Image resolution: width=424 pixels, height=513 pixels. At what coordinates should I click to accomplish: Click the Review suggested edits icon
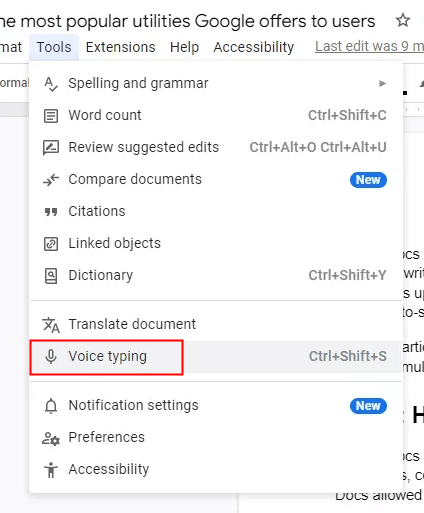pos(51,148)
